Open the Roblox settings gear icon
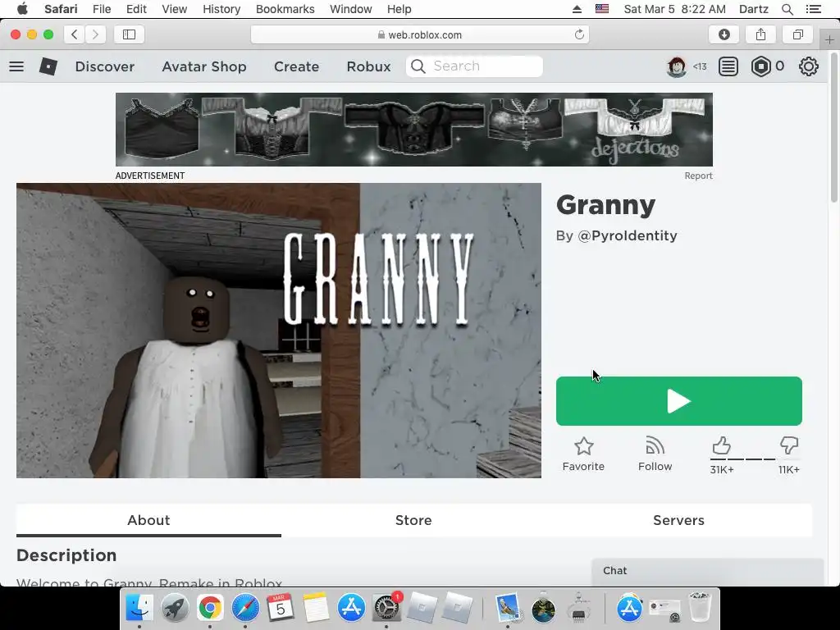 (808, 66)
